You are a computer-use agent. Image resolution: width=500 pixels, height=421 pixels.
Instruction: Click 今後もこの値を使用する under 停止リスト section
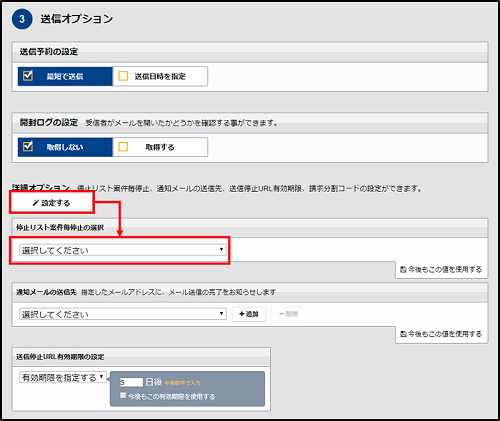pos(442,269)
